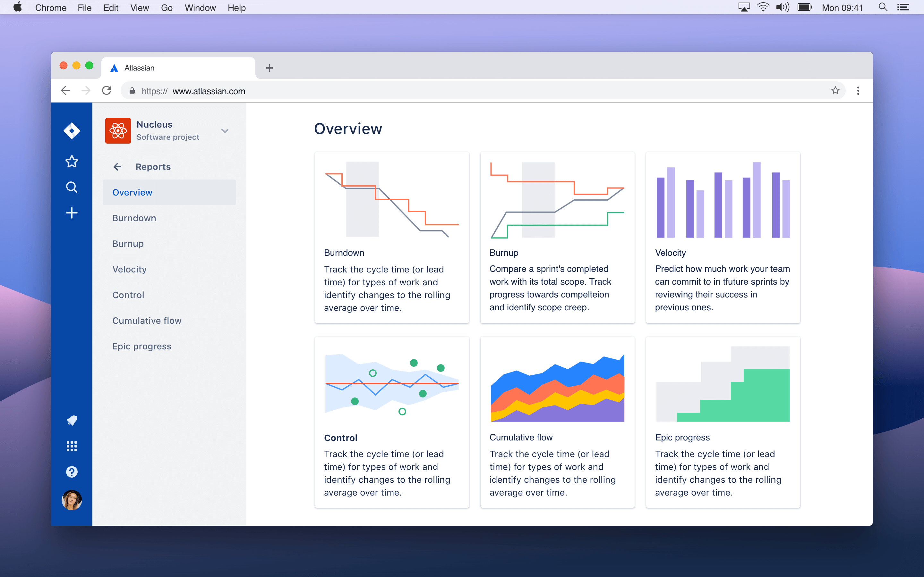Click the Cumulative flow report card
This screenshot has width=924, height=577.
click(558, 423)
